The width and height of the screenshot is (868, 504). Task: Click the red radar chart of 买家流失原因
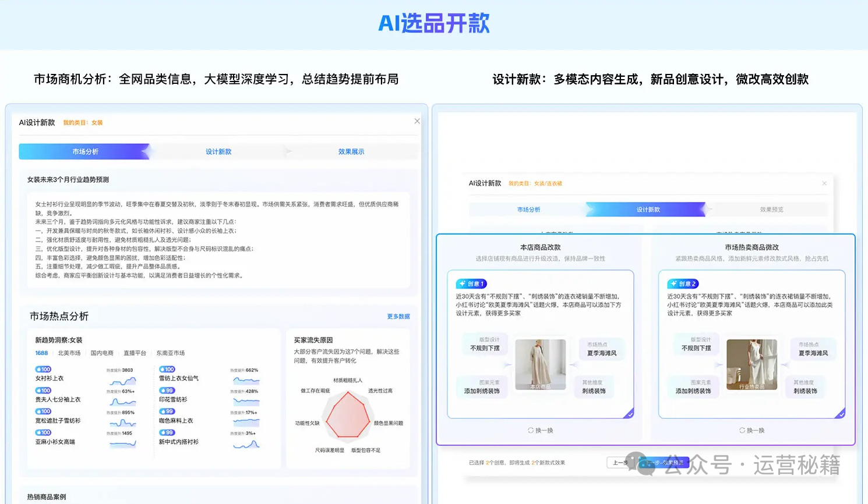348,415
